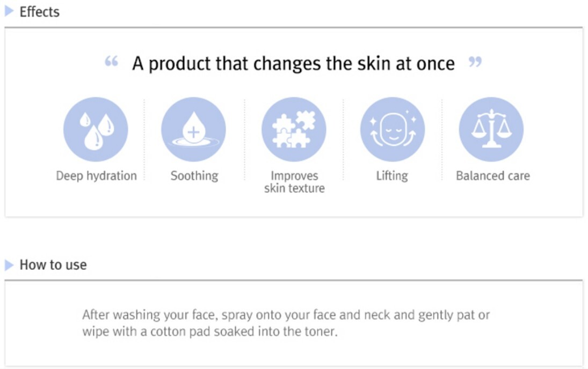This screenshot has height=369, width=588.
Task: Click the divider line under Effects
Action: (294, 27)
